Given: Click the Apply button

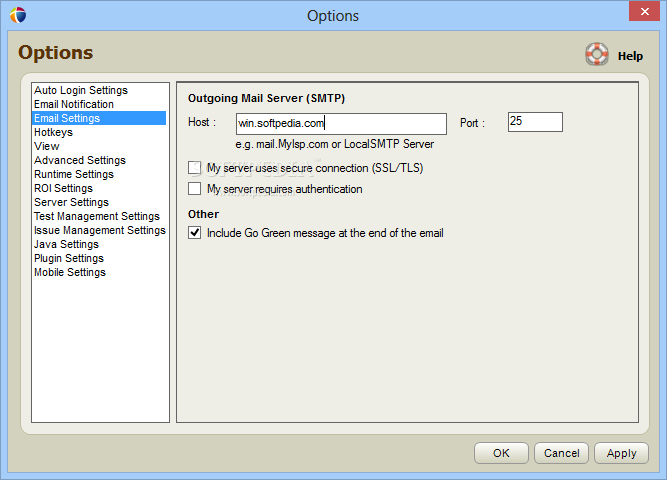Looking at the screenshot, I should pos(621,453).
